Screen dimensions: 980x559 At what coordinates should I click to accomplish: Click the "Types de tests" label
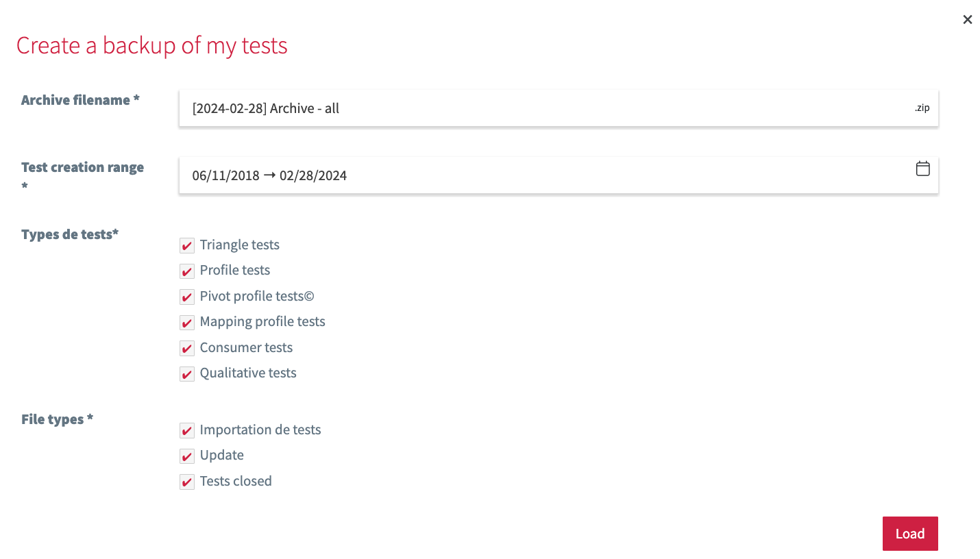point(70,234)
